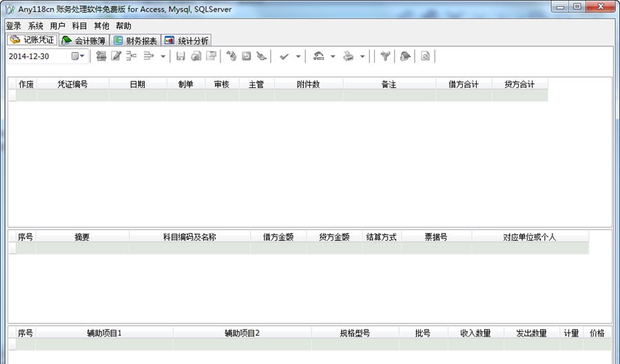The image size is (620, 364).
Task: Click the hand pointer toolbar icon
Action: point(231,56)
